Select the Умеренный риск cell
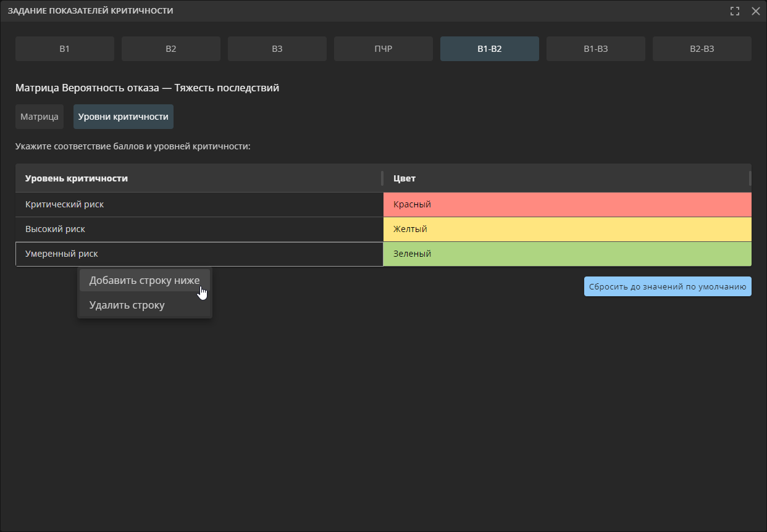 199,254
